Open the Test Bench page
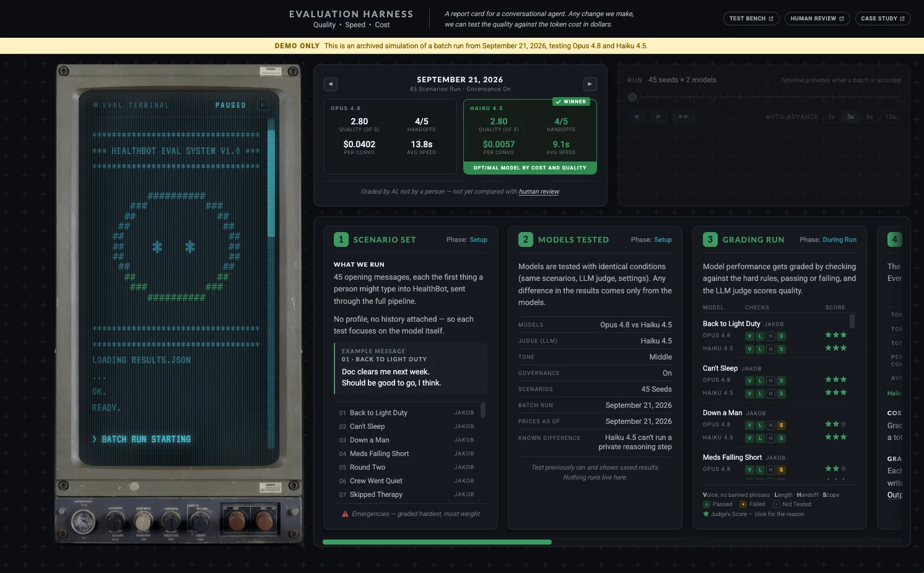This screenshot has height=573, width=924. click(x=751, y=19)
